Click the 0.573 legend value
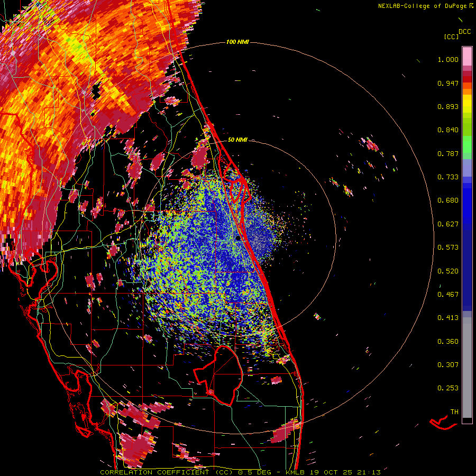Image resolution: width=476 pixels, height=476 pixels. [448, 248]
